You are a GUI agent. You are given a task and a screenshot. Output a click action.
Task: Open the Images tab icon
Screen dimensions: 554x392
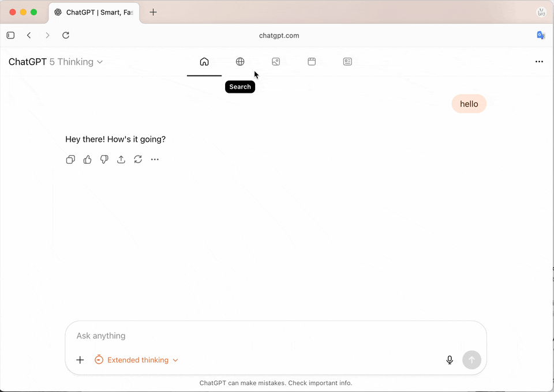pos(276,62)
